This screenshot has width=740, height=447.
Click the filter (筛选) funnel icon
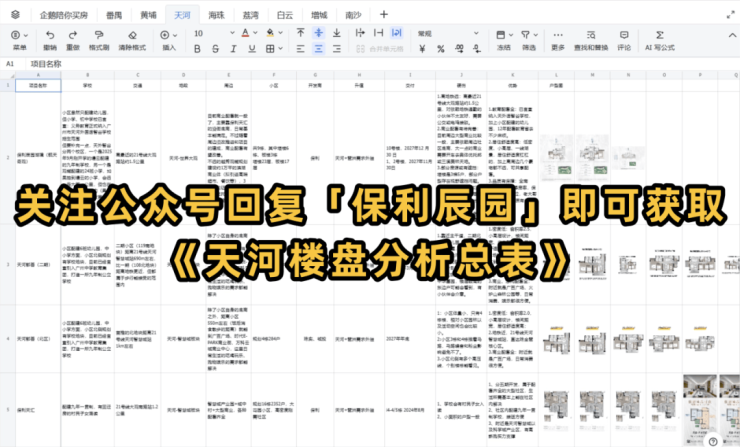point(528,34)
